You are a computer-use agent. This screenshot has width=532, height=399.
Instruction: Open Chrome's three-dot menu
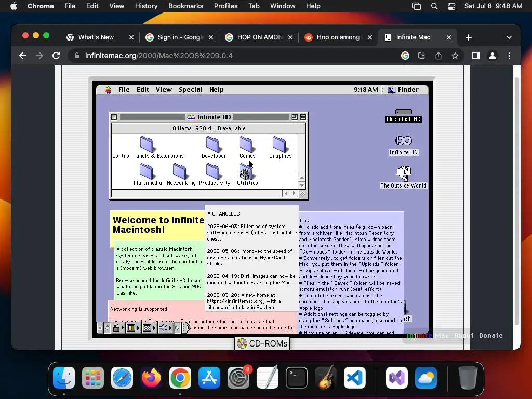[509, 56]
